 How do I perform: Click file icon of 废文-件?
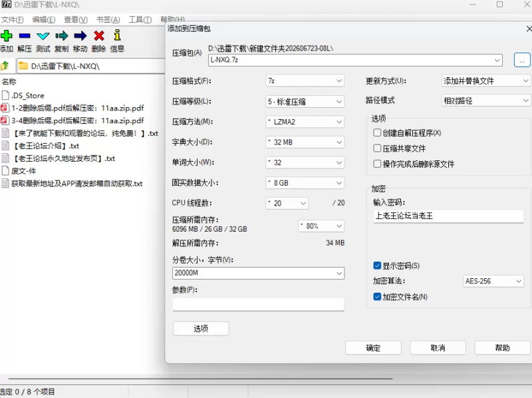tap(5, 171)
